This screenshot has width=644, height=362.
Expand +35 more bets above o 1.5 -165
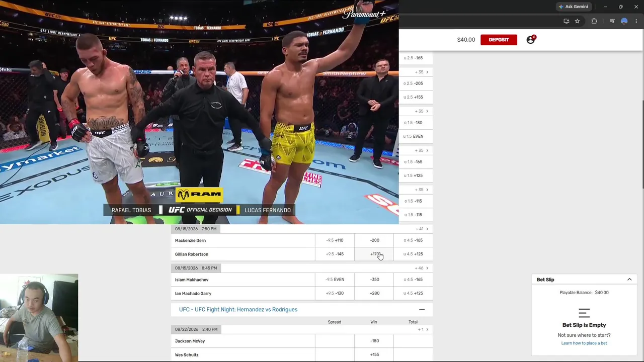pos(422,150)
